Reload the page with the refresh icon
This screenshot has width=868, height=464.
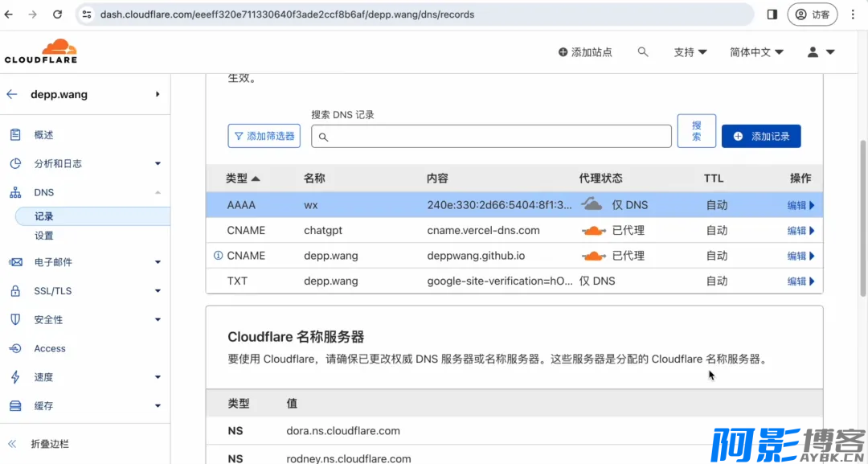[x=57, y=14]
